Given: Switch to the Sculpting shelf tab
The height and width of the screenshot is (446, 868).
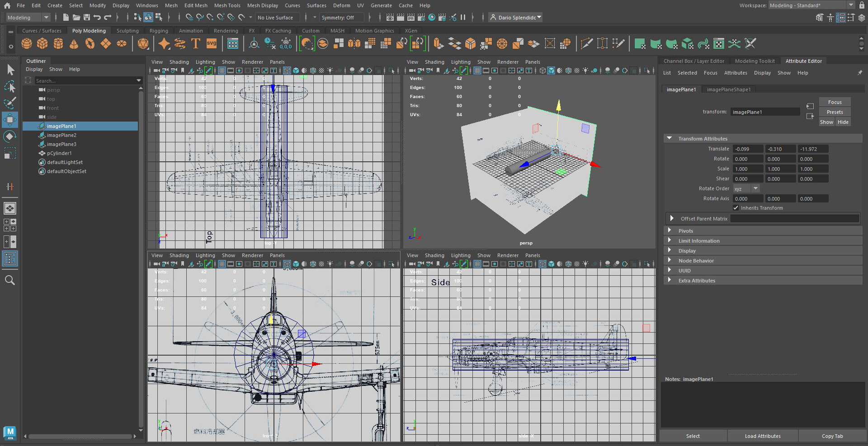Looking at the screenshot, I should pos(127,30).
